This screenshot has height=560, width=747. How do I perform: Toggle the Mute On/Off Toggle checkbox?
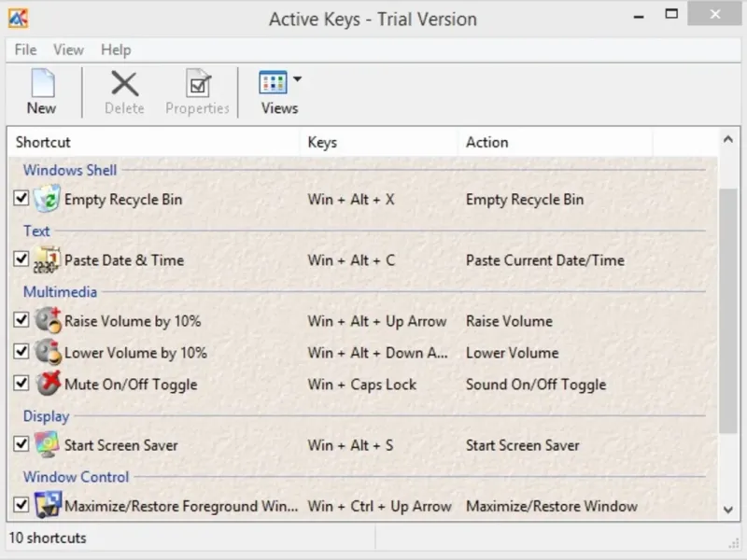(21, 383)
